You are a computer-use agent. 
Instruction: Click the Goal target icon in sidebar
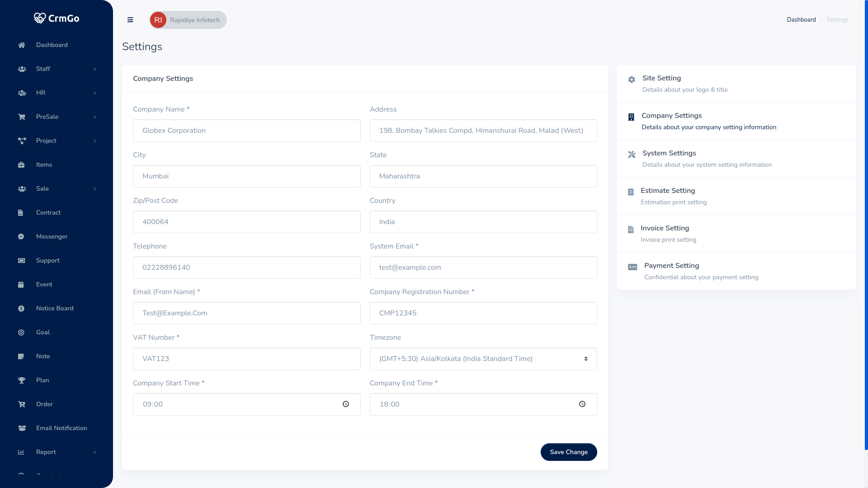[21, 332]
